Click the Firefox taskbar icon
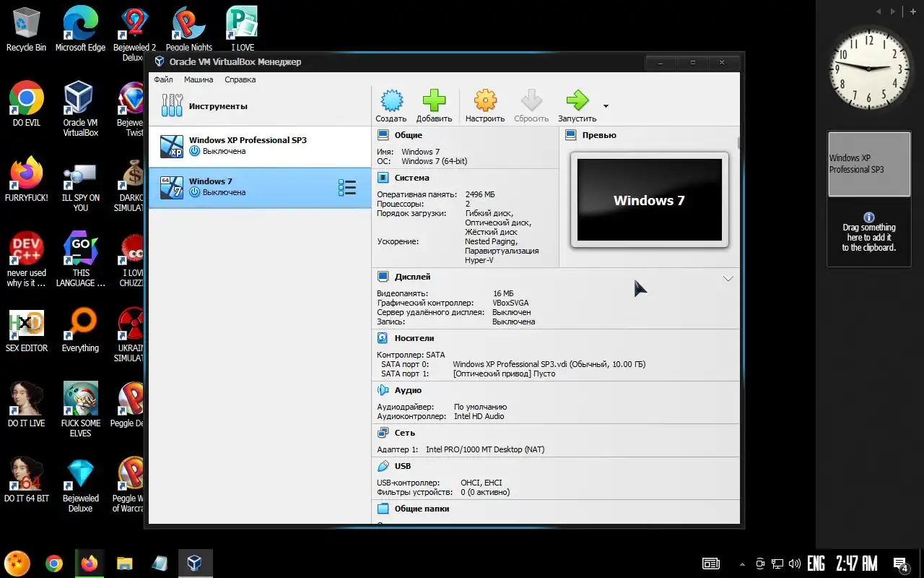Screen dimensions: 924x578 coord(90,564)
